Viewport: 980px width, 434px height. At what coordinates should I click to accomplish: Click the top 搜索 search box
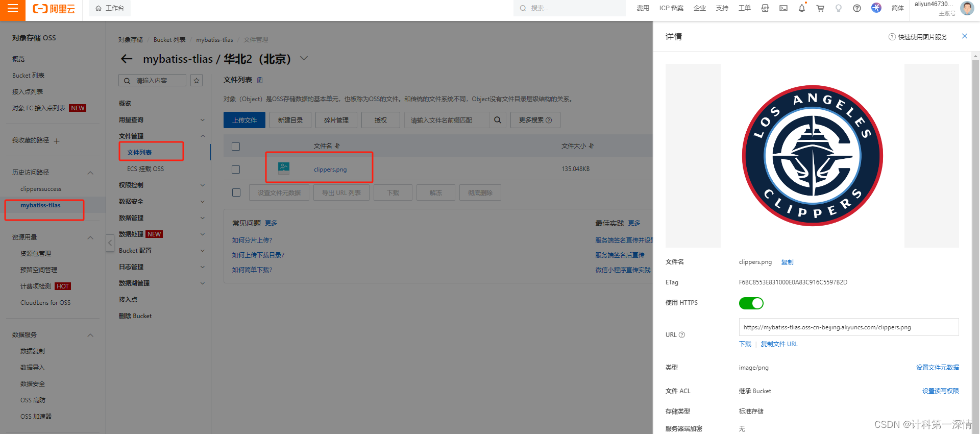click(570, 8)
